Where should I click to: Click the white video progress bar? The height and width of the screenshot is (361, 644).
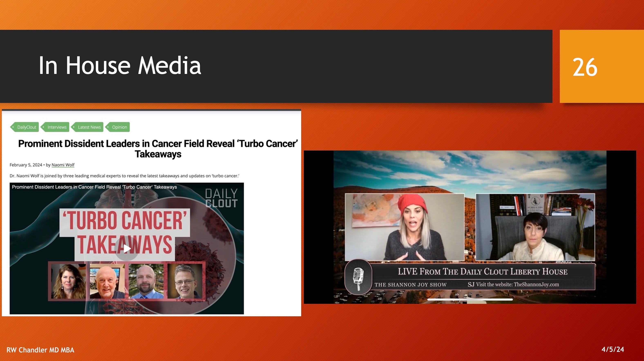(470, 299)
